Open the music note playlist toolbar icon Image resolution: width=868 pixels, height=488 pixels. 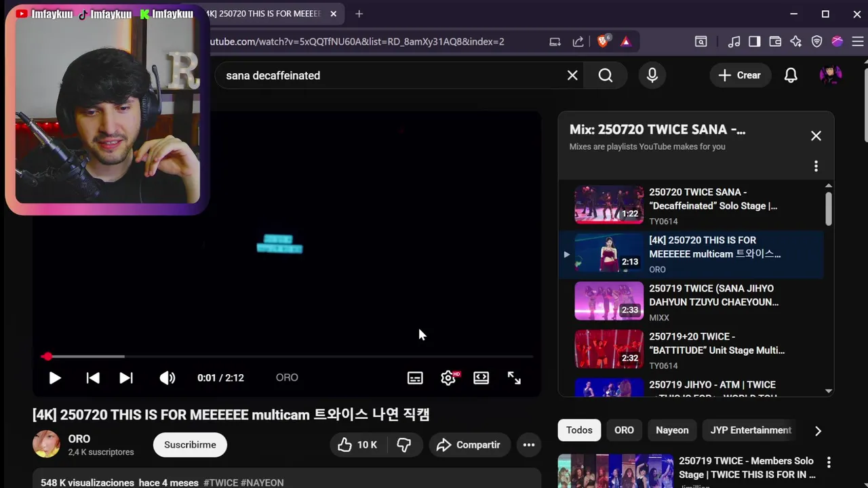[x=734, y=41]
